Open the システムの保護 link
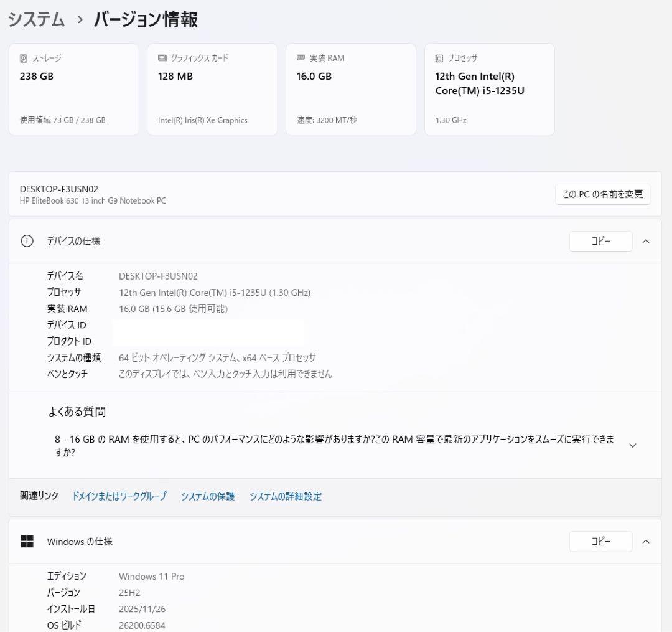 [x=207, y=496]
